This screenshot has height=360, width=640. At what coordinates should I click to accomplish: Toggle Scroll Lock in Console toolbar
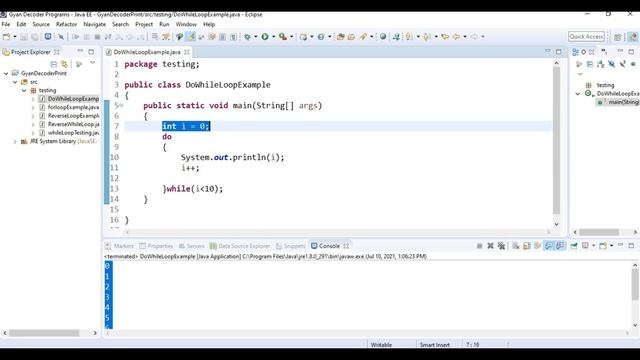pyautogui.click(x=527, y=246)
